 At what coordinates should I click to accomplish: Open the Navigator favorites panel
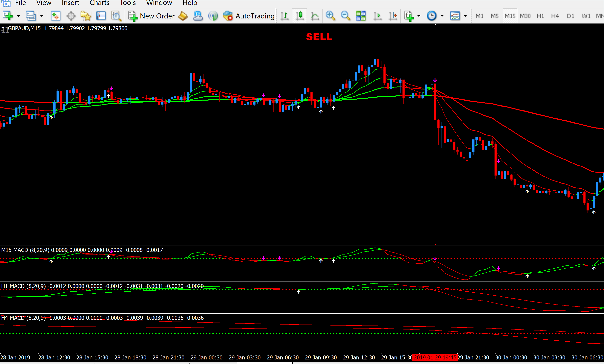[86, 16]
